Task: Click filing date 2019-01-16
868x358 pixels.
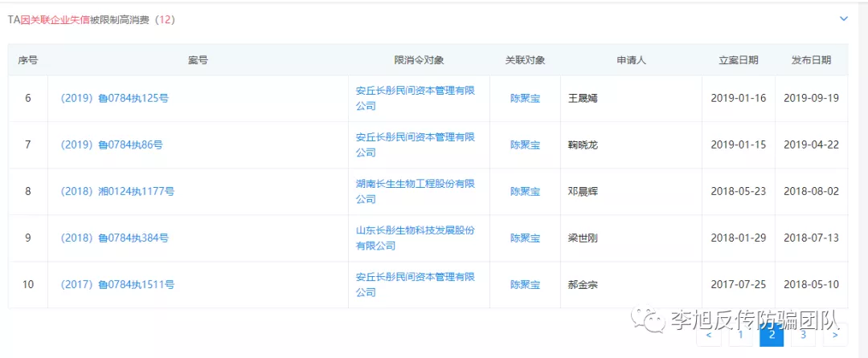Action: (x=739, y=99)
